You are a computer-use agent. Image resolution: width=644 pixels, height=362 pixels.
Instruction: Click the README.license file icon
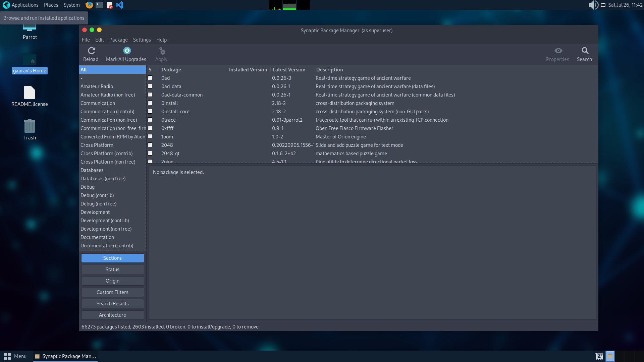pyautogui.click(x=30, y=93)
